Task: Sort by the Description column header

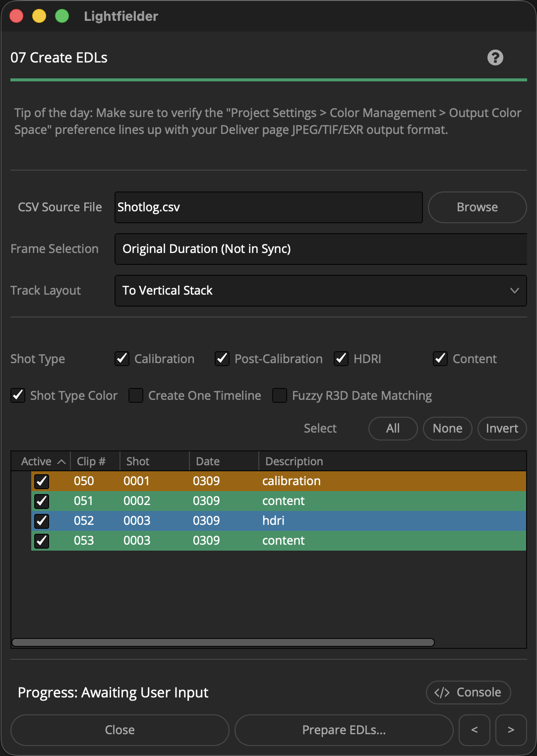Action: point(392,461)
